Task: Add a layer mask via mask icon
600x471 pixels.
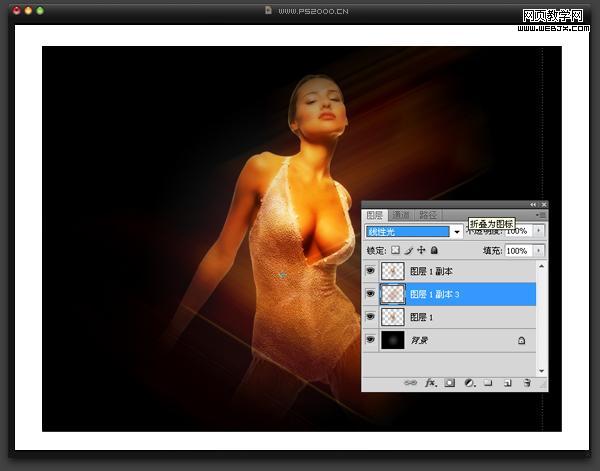Action: (450, 383)
